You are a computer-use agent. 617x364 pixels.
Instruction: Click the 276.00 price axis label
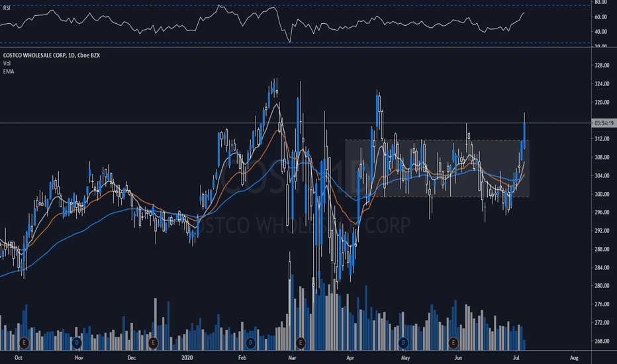click(x=602, y=304)
